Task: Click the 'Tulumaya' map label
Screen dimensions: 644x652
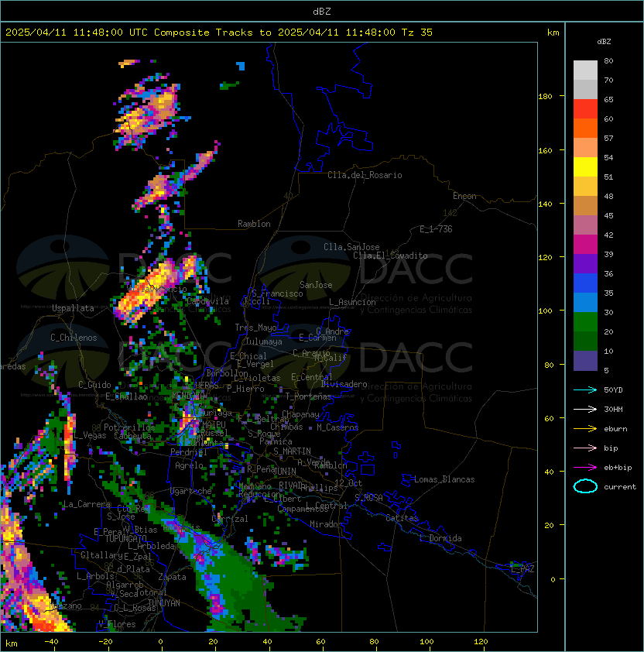Action: point(264,341)
